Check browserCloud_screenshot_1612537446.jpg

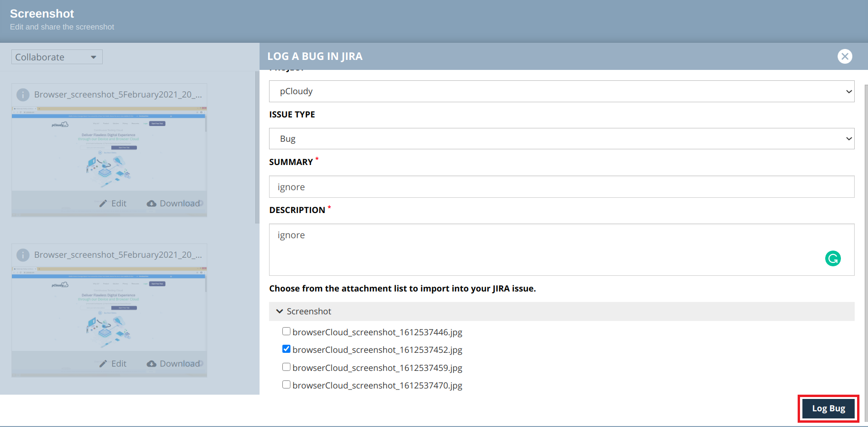click(x=286, y=331)
